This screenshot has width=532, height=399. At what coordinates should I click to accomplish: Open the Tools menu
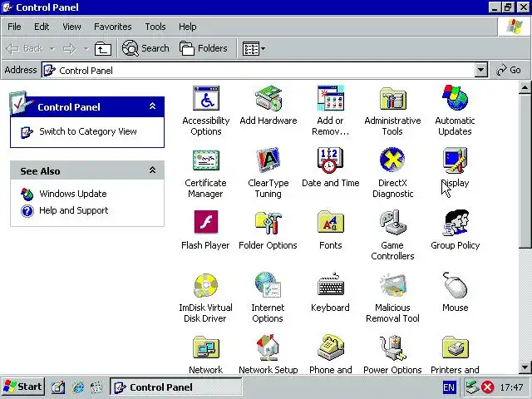[x=155, y=27]
